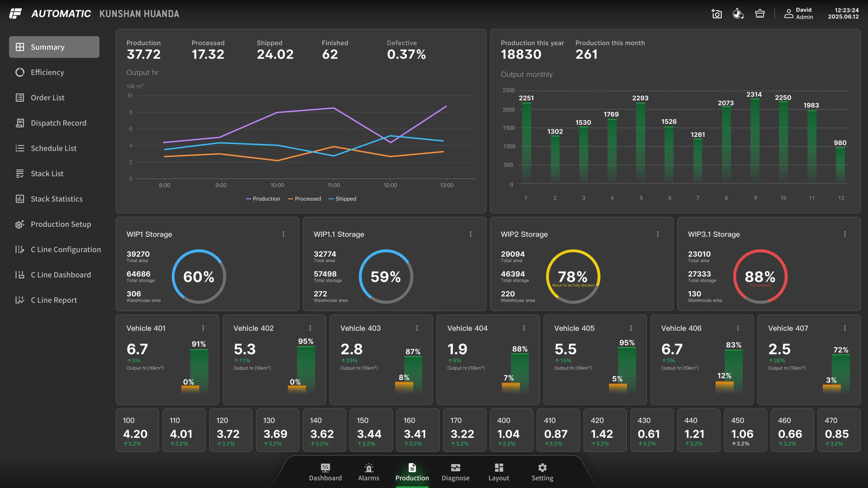The image size is (868, 488).
Task: Toggle the Processed series in chart legend
Action: point(304,199)
